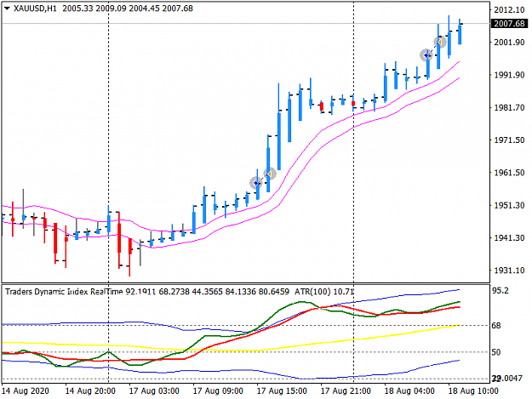Click the ATR(100) 10.71 indicator label
This screenshot has width=532, height=399.
click(x=324, y=292)
